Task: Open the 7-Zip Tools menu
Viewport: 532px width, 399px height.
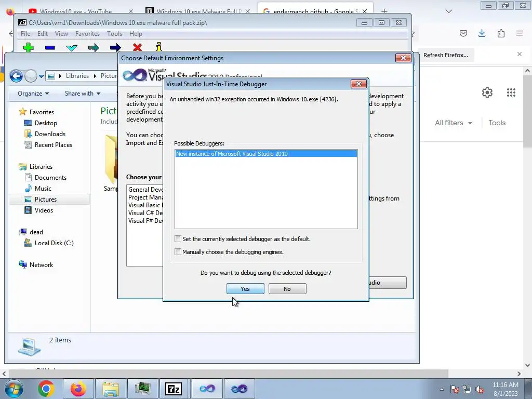Action: click(114, 34)
